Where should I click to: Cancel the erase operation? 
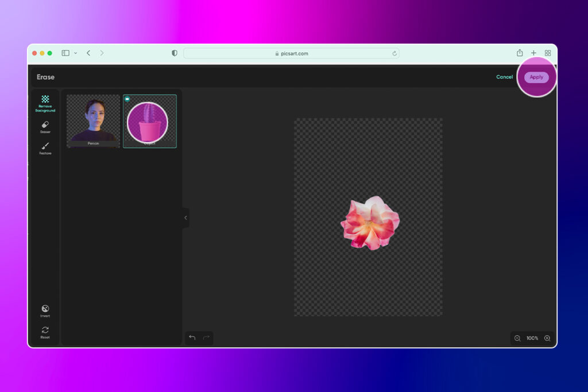504,77
